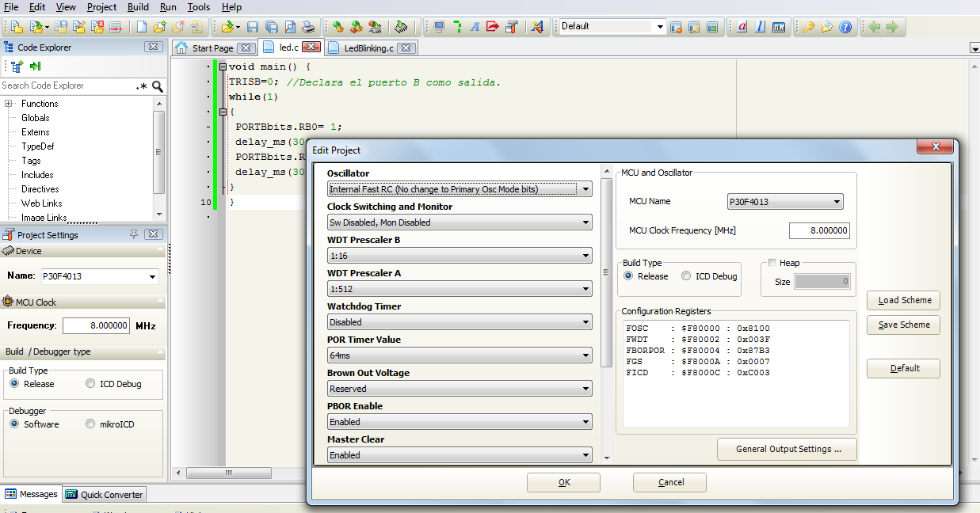Click the monitor icon in toolbar
980x513 pixels.
pyautogui.click(x=439, y=27)
